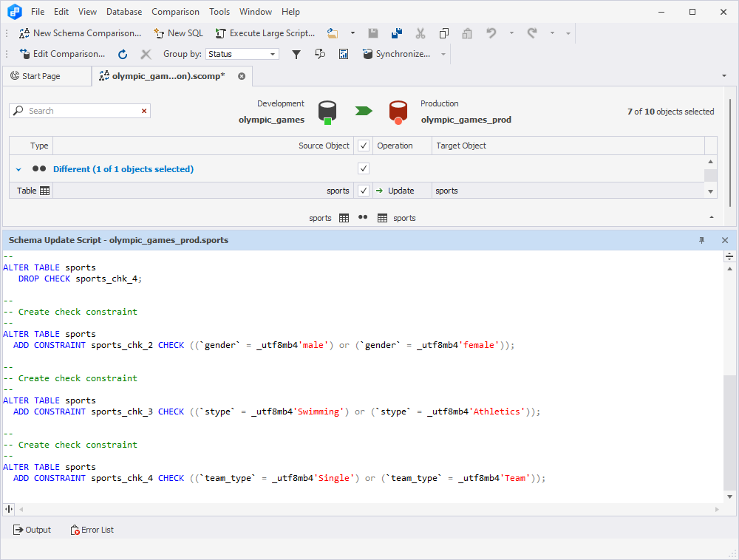Click the Operation column header

402,146
